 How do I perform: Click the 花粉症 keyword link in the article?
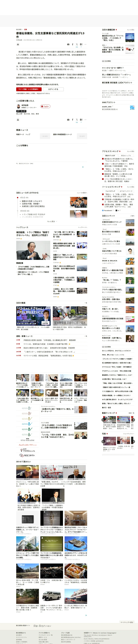[69, 74]
